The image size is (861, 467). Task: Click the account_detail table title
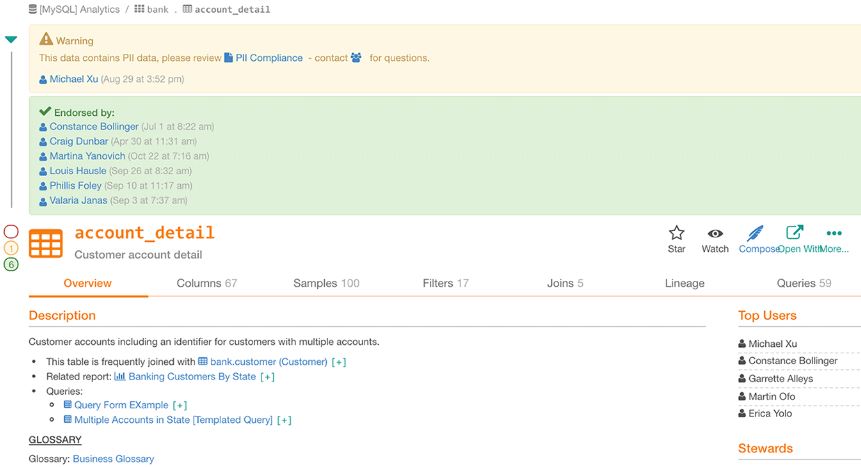144,233
